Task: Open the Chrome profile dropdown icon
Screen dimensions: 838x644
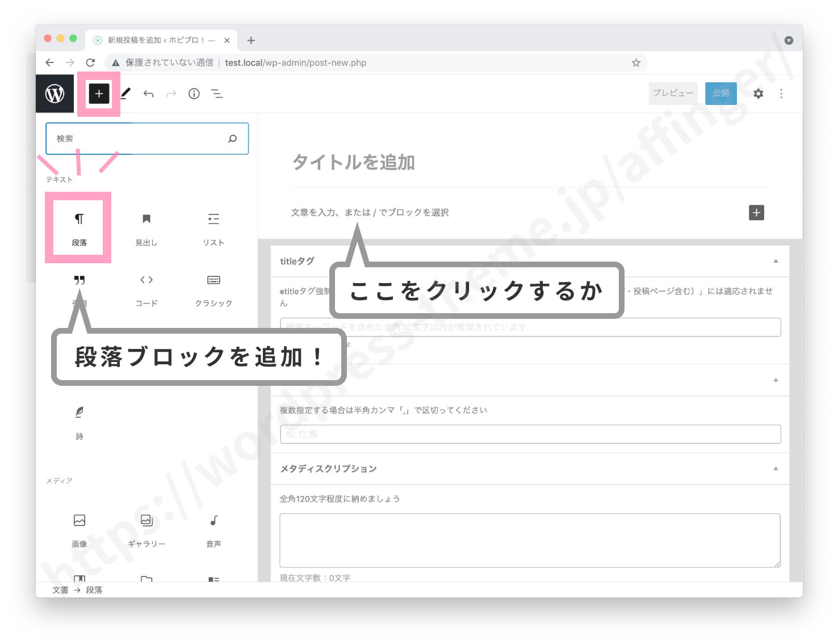Action: [789, 40]
